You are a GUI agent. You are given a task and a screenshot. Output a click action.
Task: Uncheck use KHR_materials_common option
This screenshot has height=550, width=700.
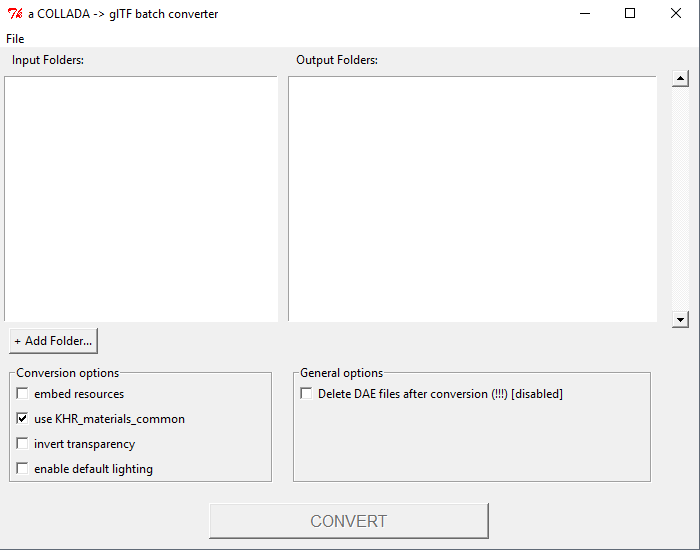[x=22, y=419]
